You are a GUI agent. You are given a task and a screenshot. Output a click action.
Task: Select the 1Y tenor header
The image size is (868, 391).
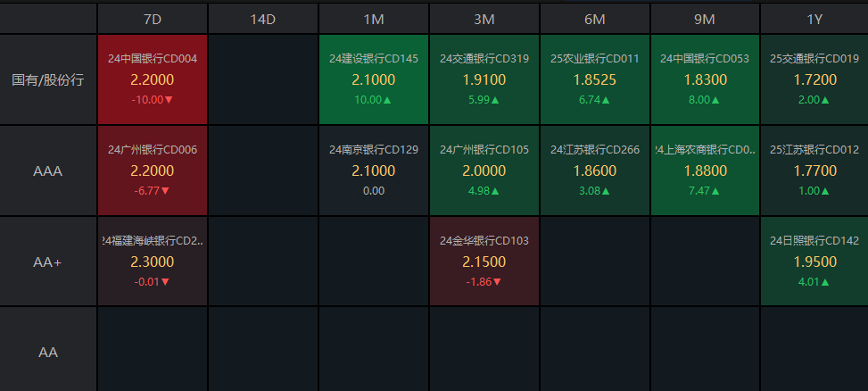[814, 18]
